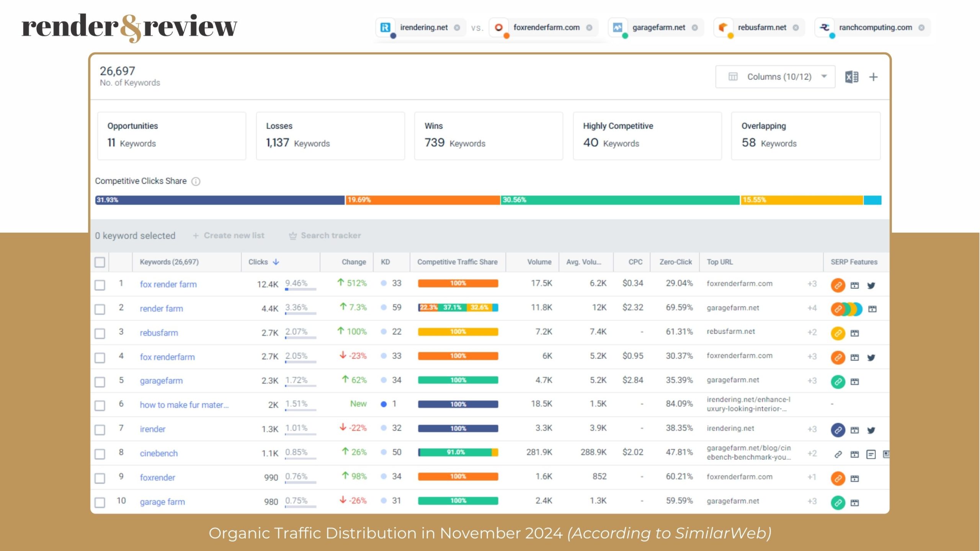The width and height of the screenshot is (980, 551).
Task: Expand +2 more URLs in rebusfarm row
Action: pos(812,332)
